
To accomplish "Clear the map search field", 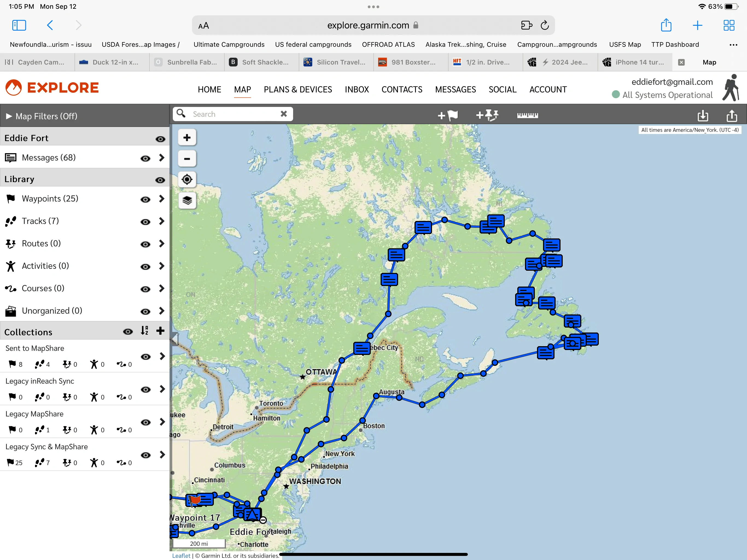I will [284, 114].
